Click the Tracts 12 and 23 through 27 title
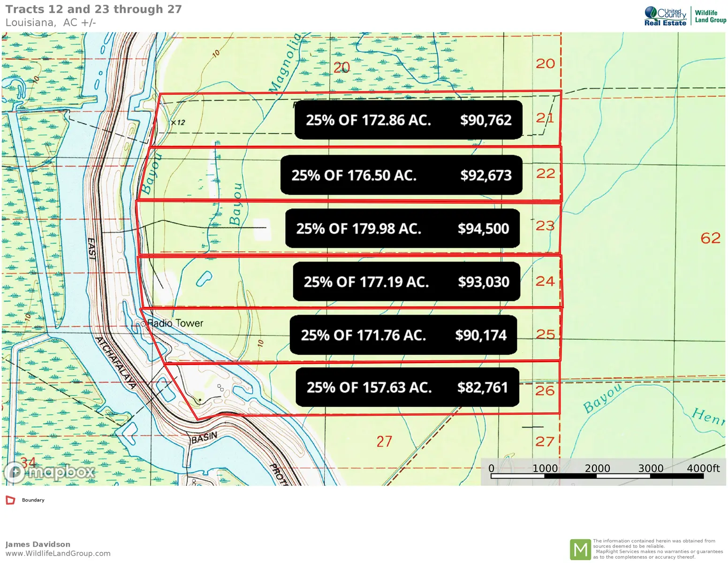The image size is (728, 563). click(93, 9)
